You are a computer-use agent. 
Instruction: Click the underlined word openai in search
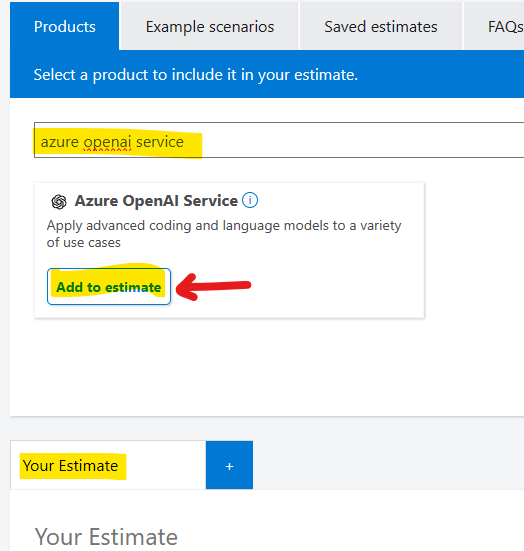pos(108,142)
